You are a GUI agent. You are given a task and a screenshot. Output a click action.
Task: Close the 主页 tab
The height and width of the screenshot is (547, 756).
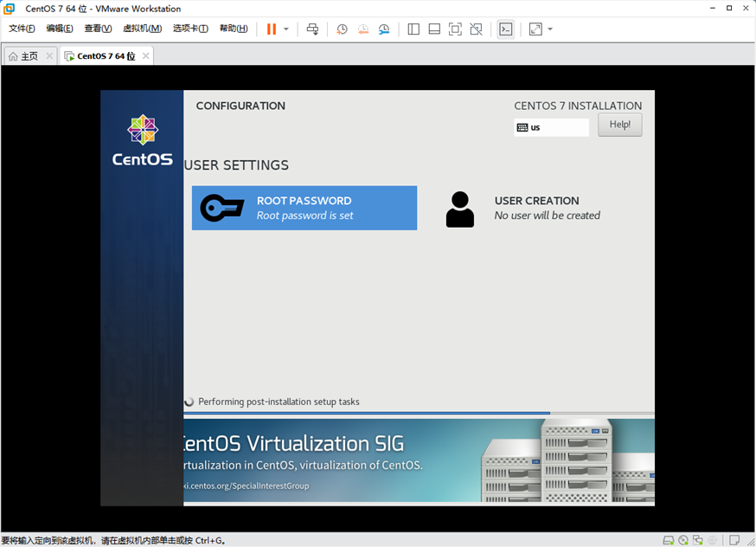tap(49, 56)
